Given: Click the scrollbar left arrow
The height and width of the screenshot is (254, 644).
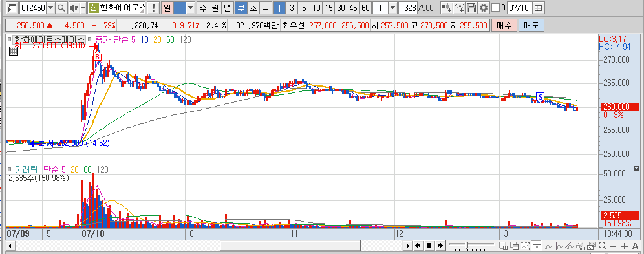Looking at the screenshot, I should 10,246.
